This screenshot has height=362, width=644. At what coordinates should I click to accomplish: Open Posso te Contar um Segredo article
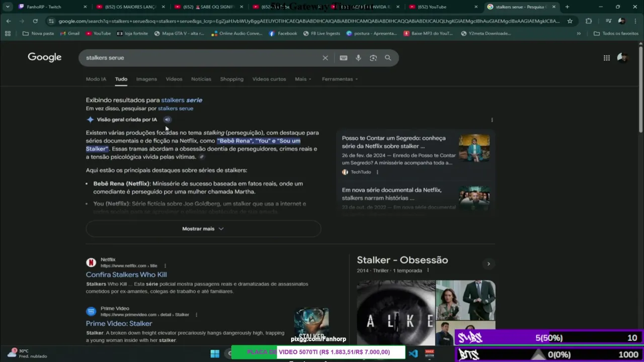point(394,142)
